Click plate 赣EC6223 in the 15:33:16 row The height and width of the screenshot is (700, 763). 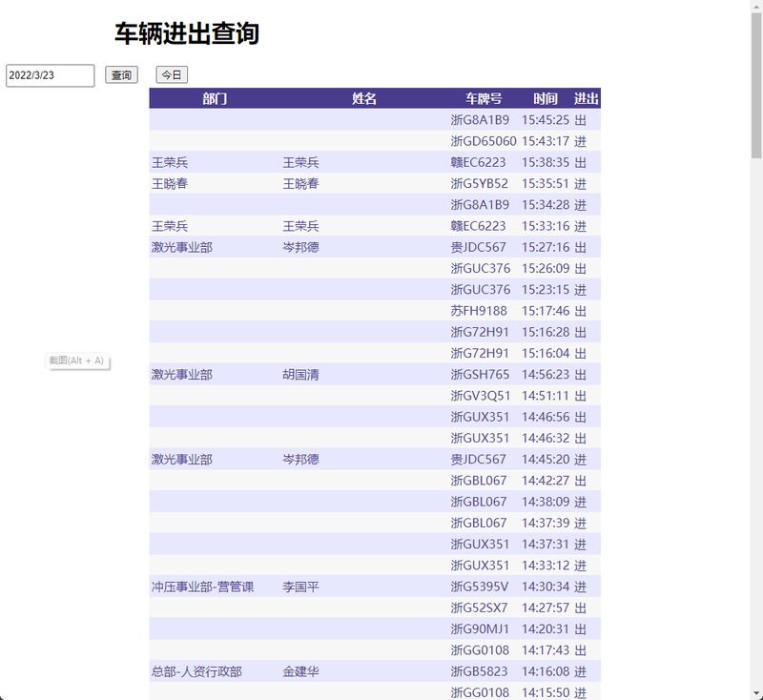click(x=479, y=226)
